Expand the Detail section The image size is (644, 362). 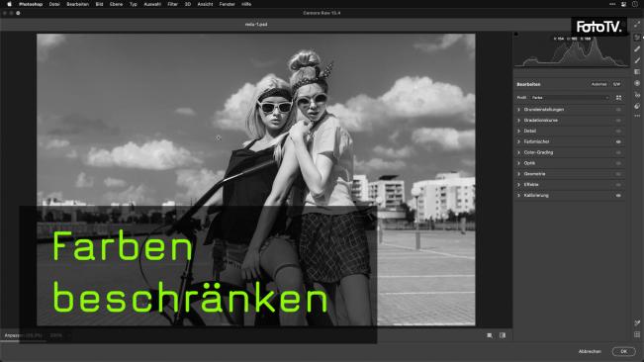click(x=518, y=131)
